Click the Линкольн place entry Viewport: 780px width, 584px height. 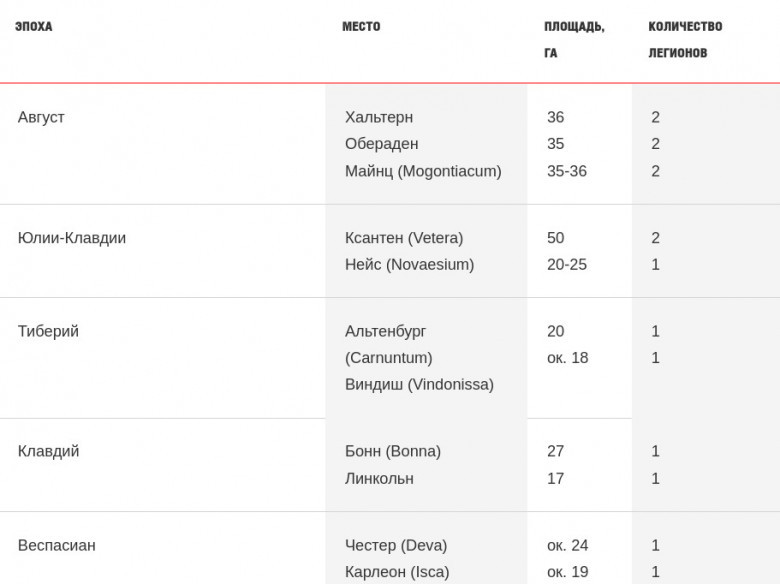click(379, 479)
